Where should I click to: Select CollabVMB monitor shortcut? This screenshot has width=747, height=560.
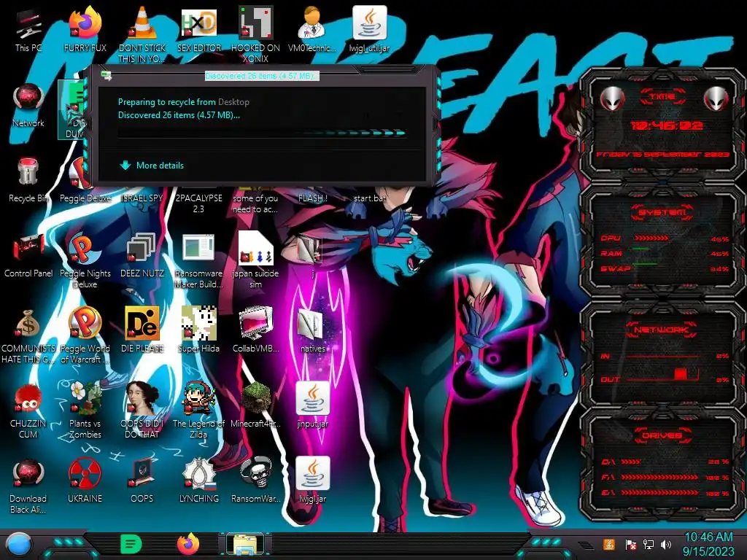pyautogui.click(x=255, y=330)
